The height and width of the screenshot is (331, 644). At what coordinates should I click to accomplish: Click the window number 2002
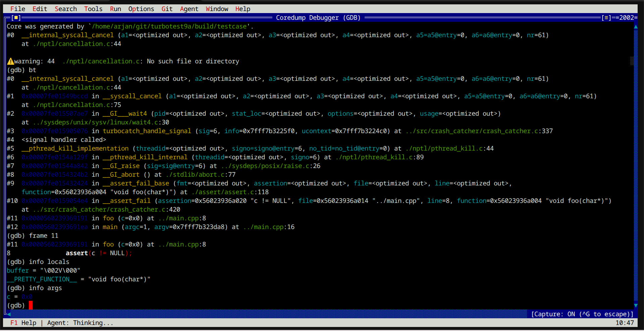click(x=627, y=18)
